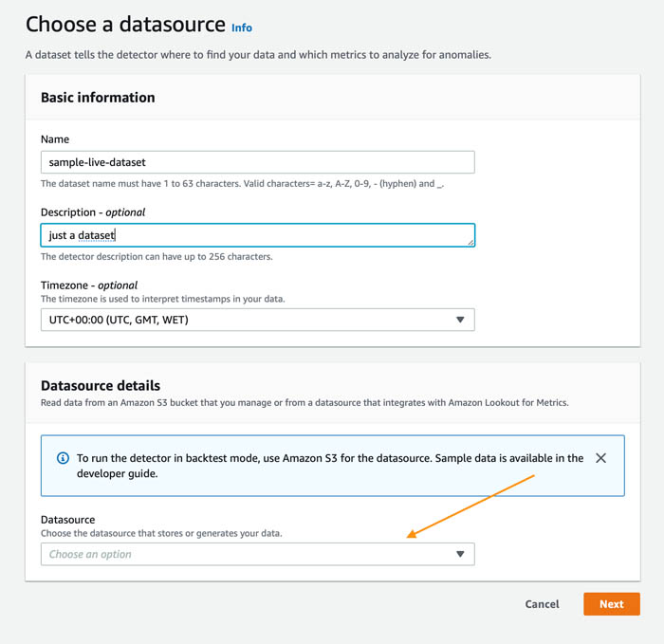Open the UTC+00:00 timezone dropdown
The height and width of the screenshot is (644, 664).
point(257,320)
